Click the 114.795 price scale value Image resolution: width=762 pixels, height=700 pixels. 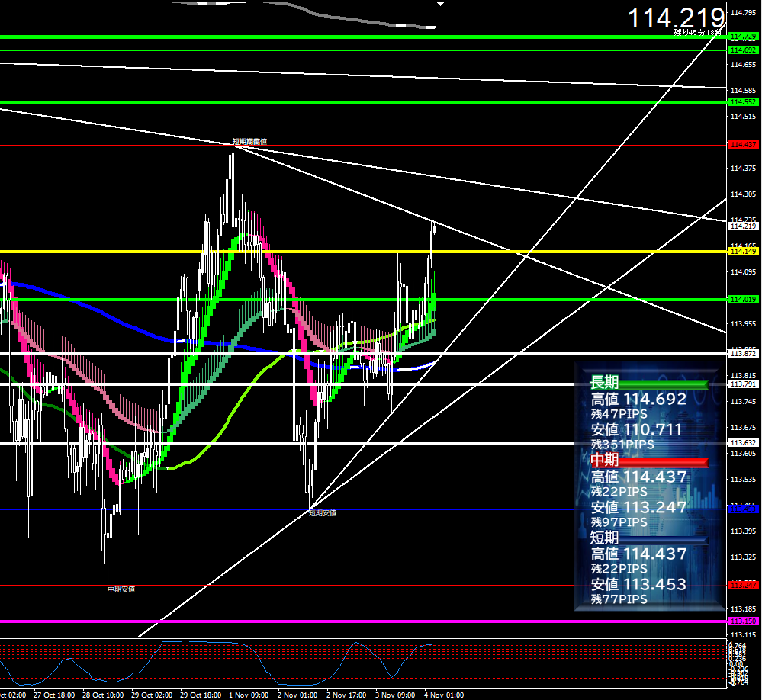coord(743,13)
